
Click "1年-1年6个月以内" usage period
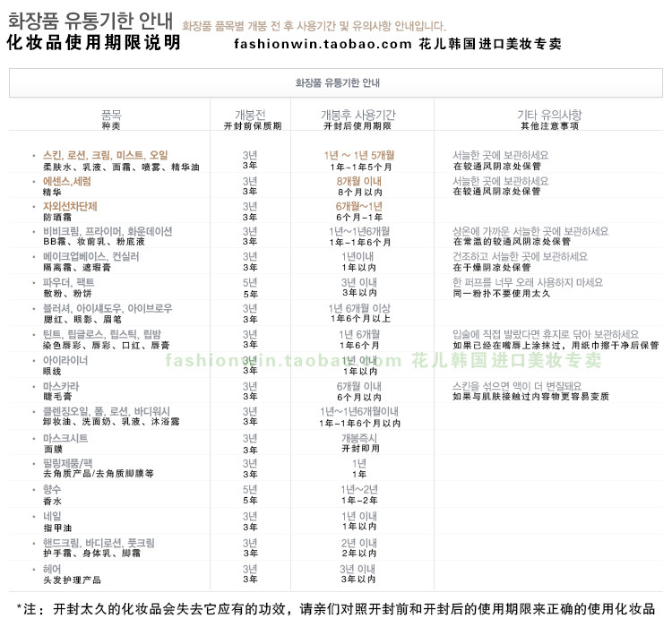(x=360, y=423)
